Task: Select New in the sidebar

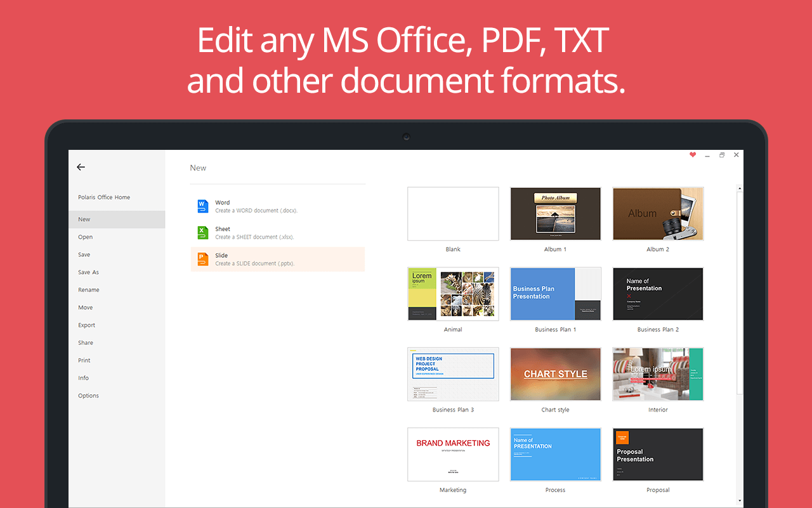Action: 117,219
